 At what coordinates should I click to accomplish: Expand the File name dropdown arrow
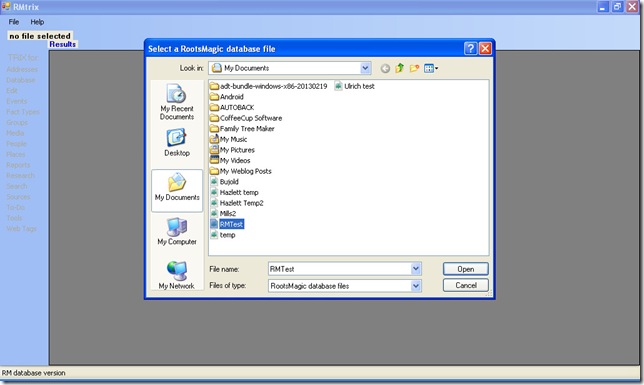(x=416, y=269)
